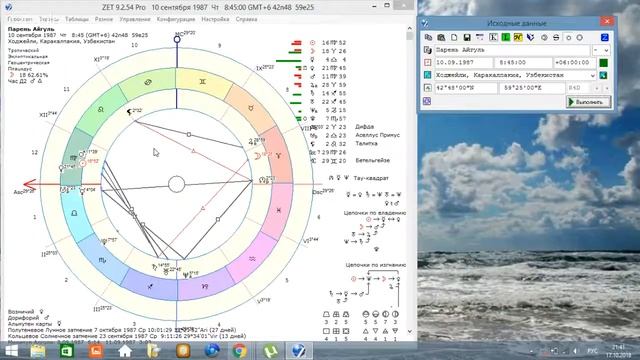Open the Управление menu
Viewport: 640px width, 360px height.
pos(135,19)
